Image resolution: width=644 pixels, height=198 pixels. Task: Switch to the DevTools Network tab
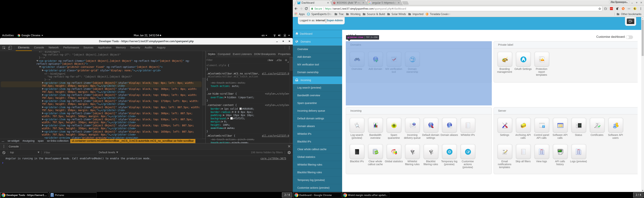click(x=53, y=47)
